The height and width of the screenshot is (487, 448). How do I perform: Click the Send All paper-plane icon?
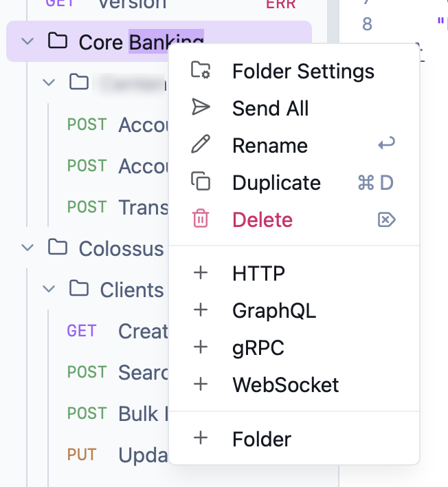click(x=201, y=107)
